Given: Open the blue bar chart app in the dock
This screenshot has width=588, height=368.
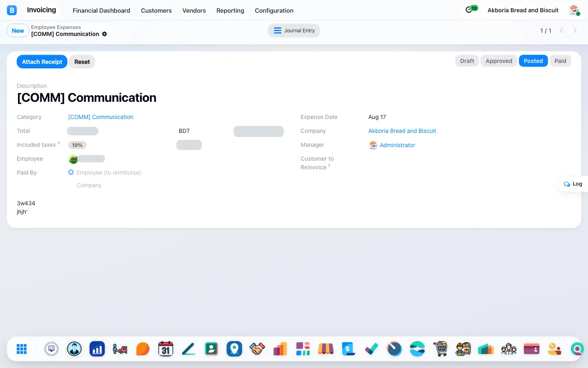Looking at the screenshot, I should [x=97, y=349].
